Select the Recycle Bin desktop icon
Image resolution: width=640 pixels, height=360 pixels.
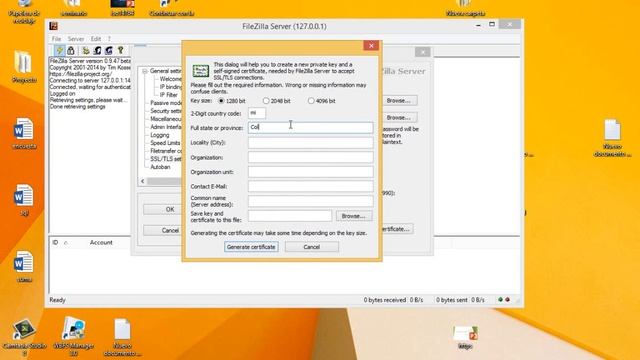pyautogui.click(x=24, y=11)
